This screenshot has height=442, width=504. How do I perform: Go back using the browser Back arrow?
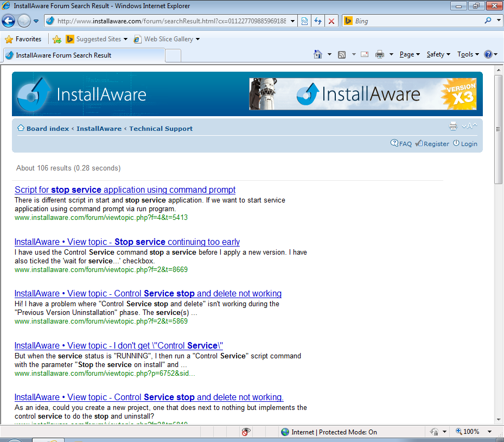pyautogui.click(x=8, y=21)
